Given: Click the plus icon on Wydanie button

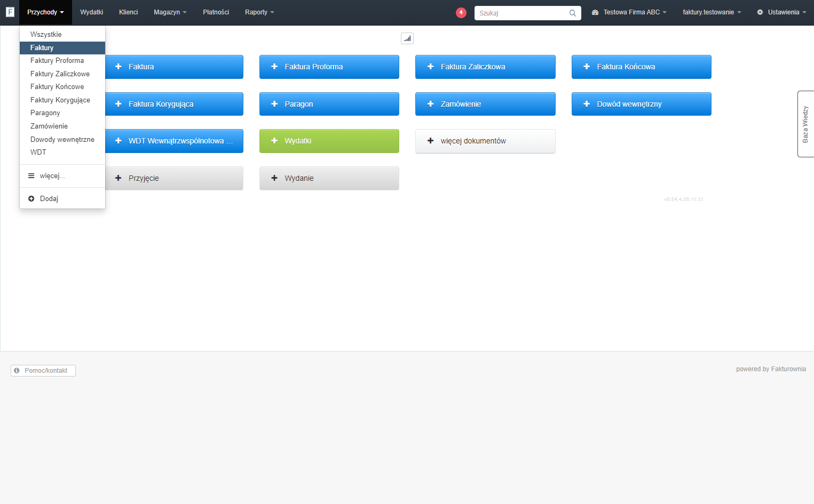Looking at the screenshot, I should coord(274,178).
